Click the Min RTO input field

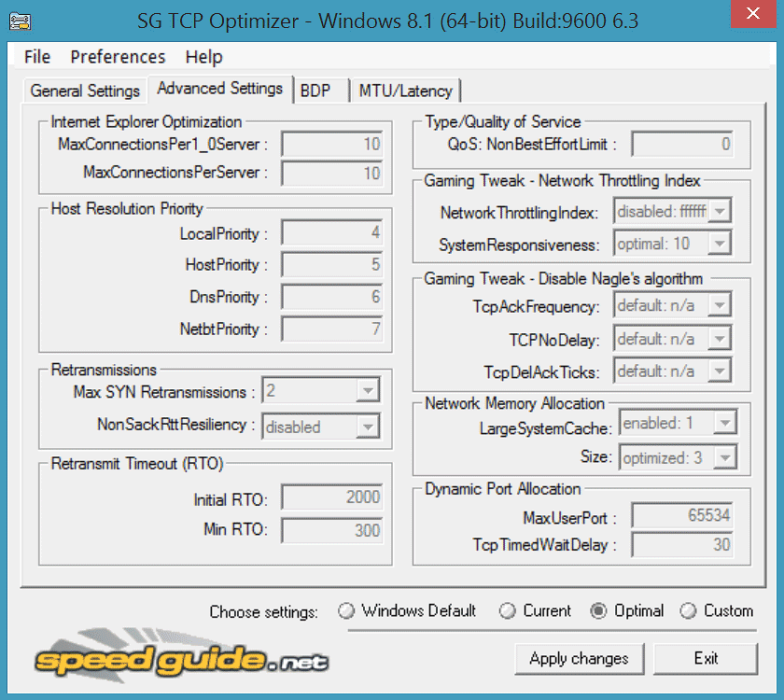click(x=332, y=530)
